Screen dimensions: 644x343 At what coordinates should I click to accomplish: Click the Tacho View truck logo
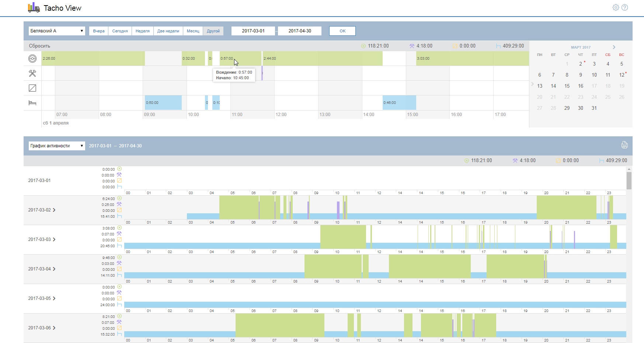(34, 8)
